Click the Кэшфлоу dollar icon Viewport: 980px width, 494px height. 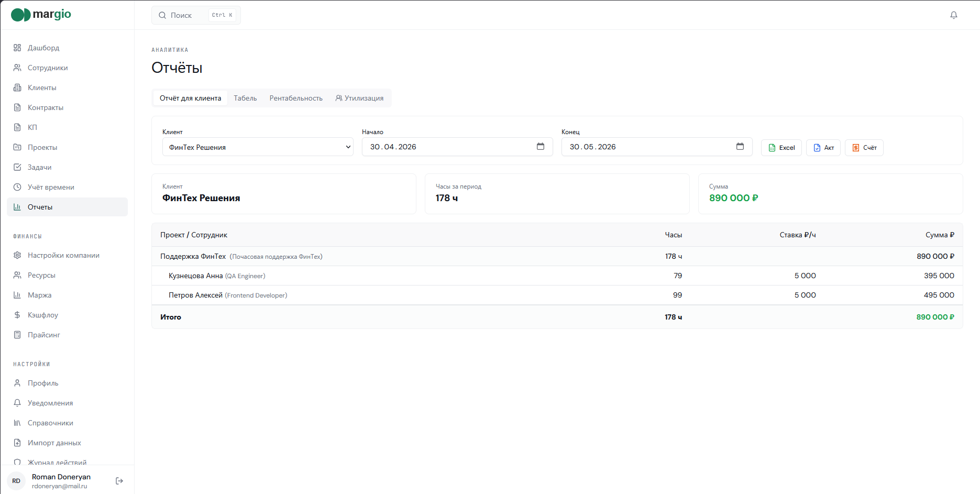tap(17, 315)
